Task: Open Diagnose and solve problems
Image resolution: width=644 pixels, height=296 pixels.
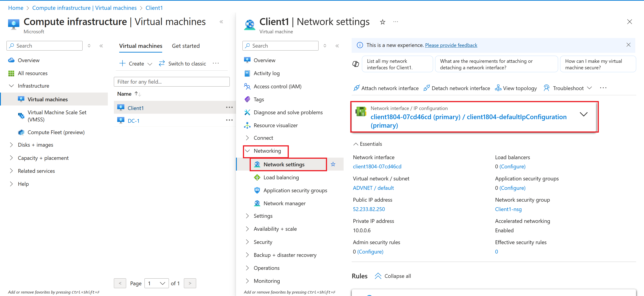Action: coord(288,112)
